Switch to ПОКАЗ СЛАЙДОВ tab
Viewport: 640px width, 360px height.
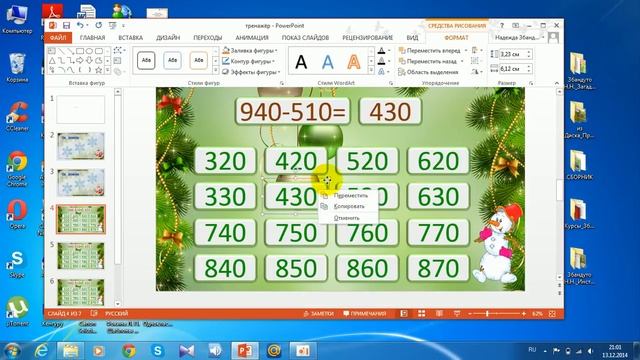305,38
